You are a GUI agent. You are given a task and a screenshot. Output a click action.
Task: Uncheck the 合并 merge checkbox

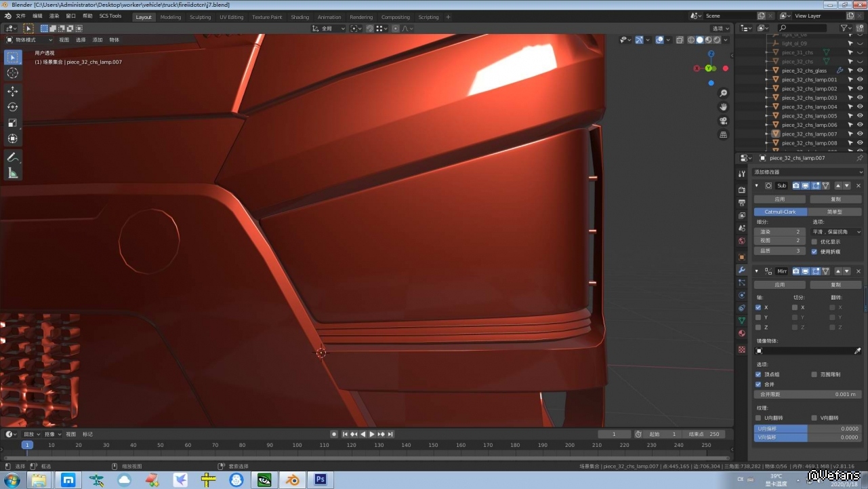tap(758, 385)
